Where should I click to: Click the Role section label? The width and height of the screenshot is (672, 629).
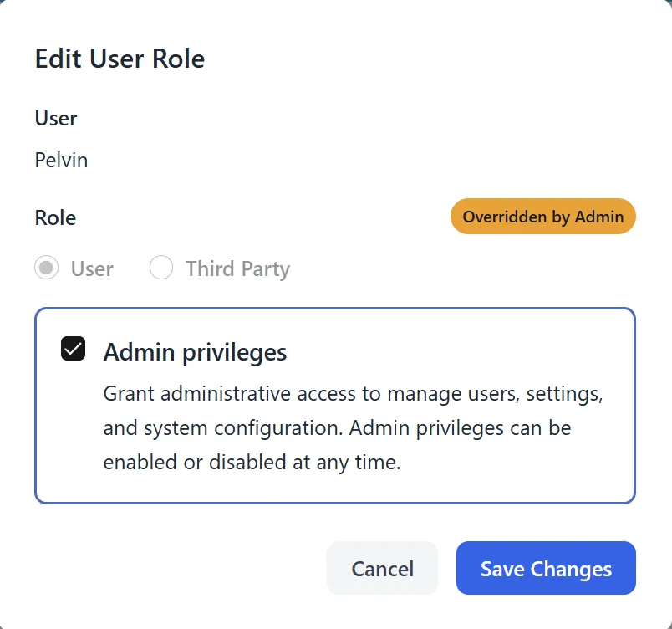54,217
